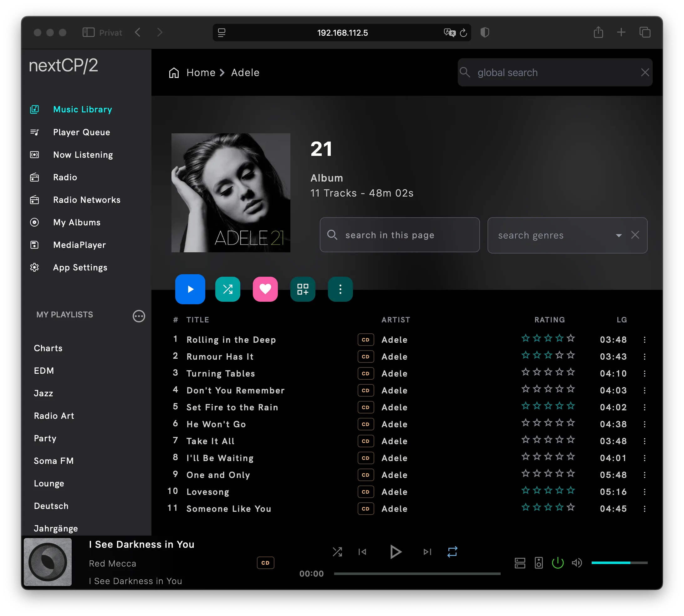684x616 pixels.
Task: Go to Adele in breadcrumb
Action: click(x=245, y=72)
